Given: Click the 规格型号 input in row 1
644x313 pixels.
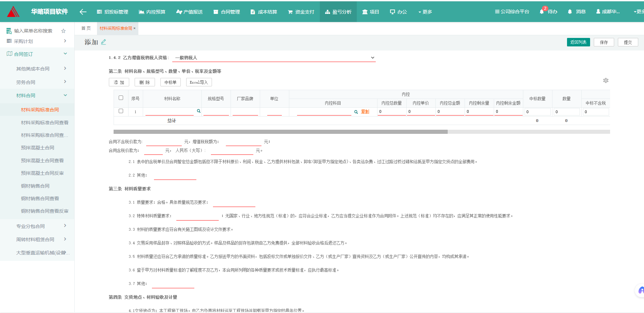Looking at the screenshot, I should 216,111.
